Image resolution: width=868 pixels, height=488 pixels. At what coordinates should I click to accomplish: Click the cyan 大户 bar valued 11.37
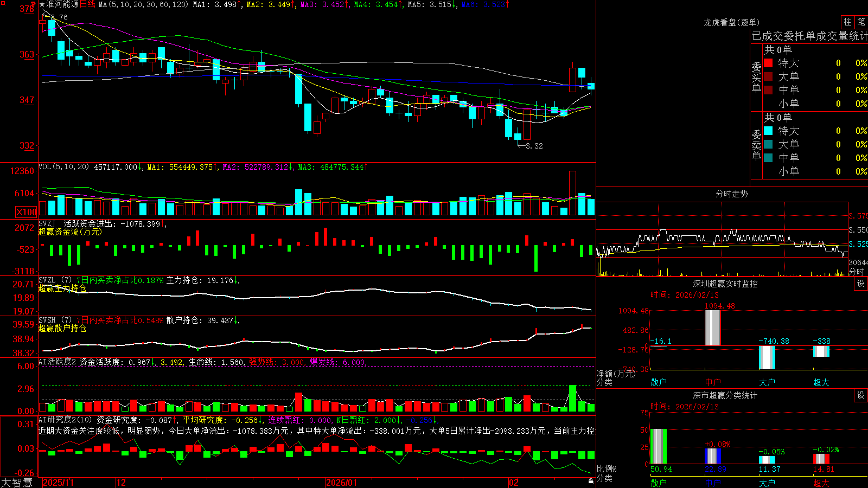[x=767, y=460]
